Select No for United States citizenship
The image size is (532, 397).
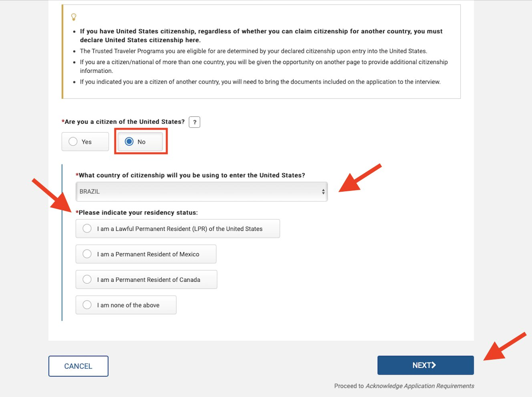[140, 142]
